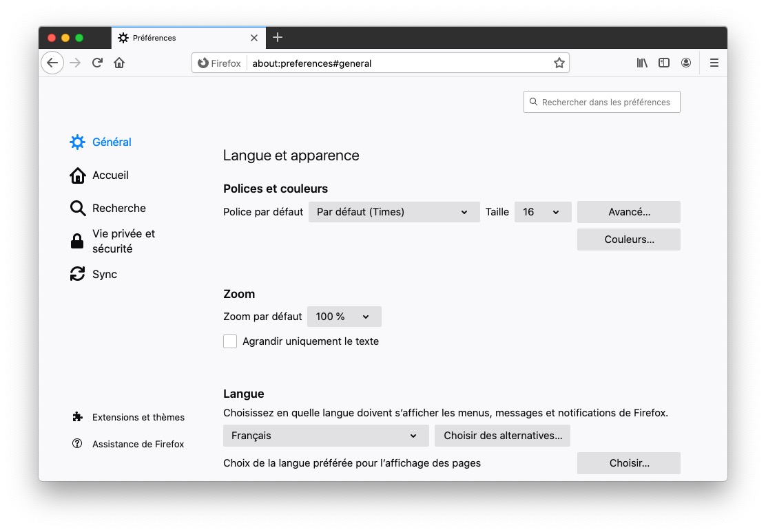The width and height of the screenshot is (766, 532).
Task: Toggle the sidebar panel icon
Action: coord(664,63)
